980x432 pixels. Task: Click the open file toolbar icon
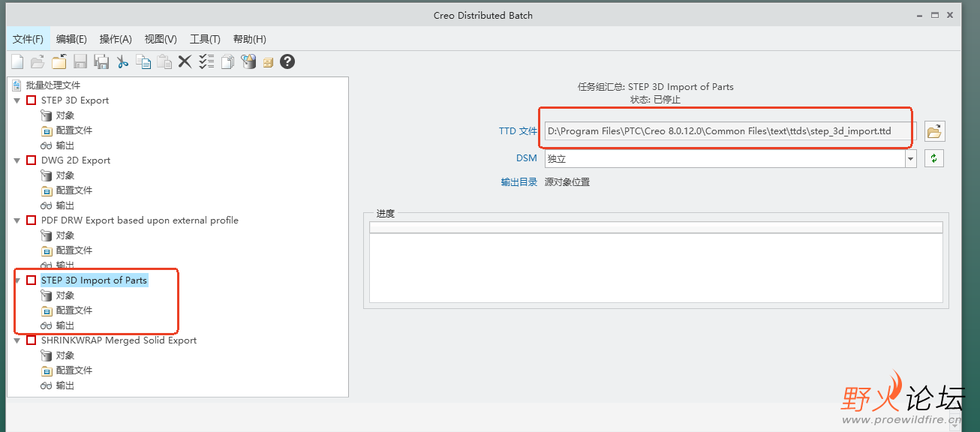[38, 61]
